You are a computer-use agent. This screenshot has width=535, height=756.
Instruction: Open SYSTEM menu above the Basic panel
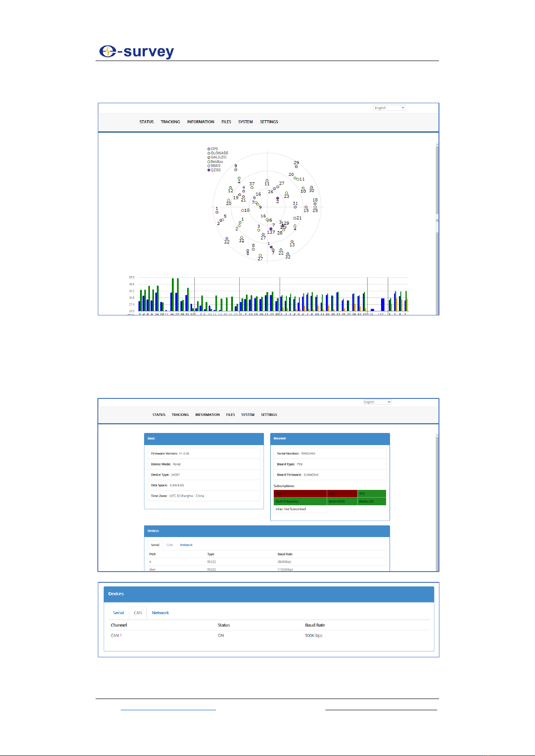[x=248, y=415]
